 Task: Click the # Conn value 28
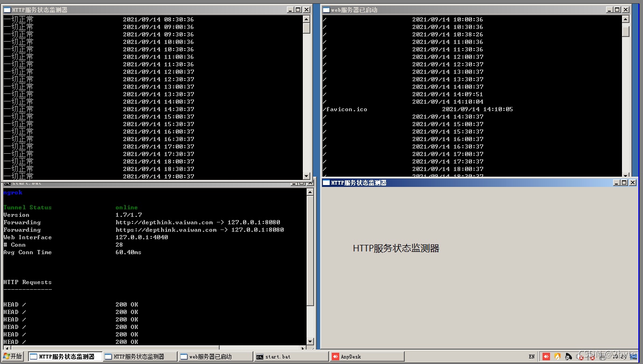point(119,245)
